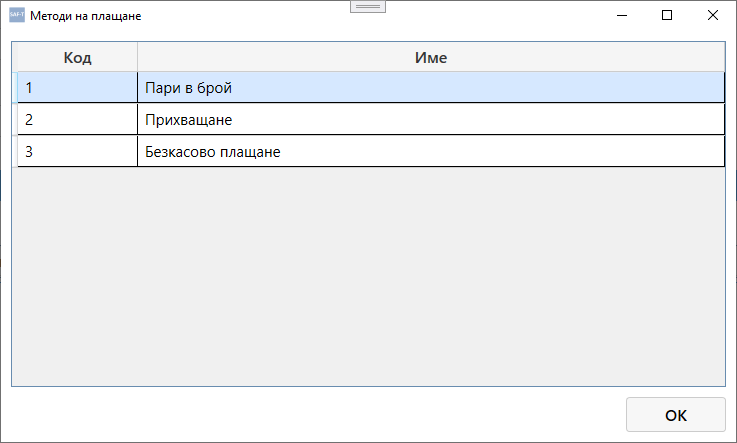Viewport: 737px width, 443px height.
Task: Select the 'Пари в брой' name cell
Action: pyautogui.click(x=431, y=87)
